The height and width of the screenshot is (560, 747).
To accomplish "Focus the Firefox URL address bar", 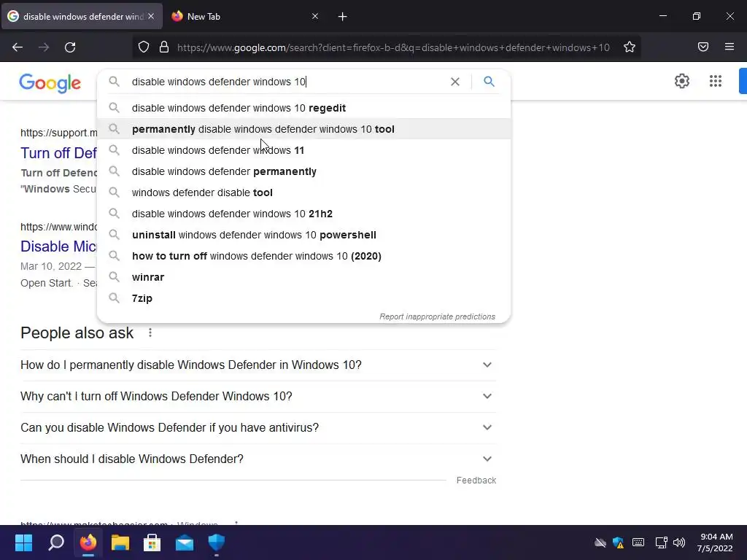I will coord(393,47).
